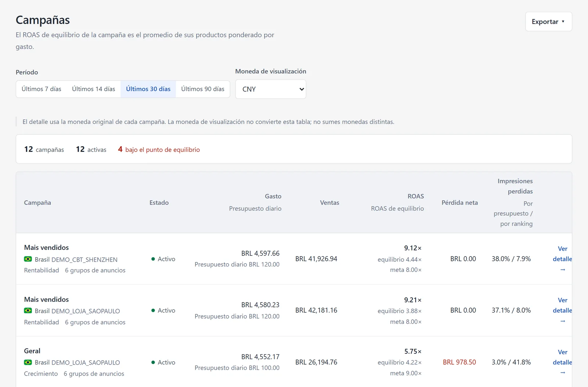
Task: Click Brazil flag icon in the 9.21× ROAS row
Action: point(28,311)
